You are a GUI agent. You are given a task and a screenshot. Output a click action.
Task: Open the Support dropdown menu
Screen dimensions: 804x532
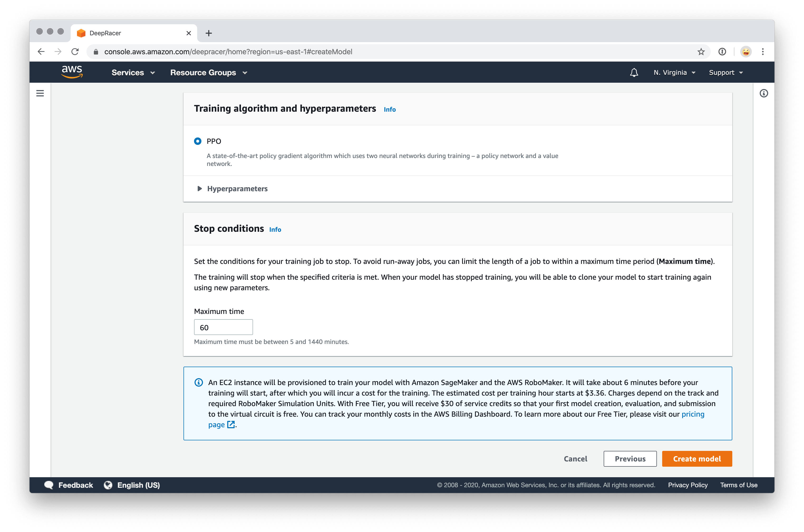point(725,73)
